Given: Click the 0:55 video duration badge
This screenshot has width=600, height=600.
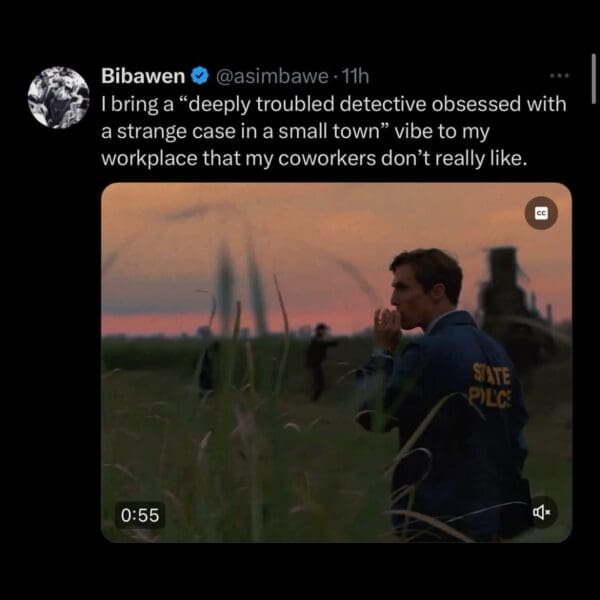Looking at the screenshot, I should 141,514.
